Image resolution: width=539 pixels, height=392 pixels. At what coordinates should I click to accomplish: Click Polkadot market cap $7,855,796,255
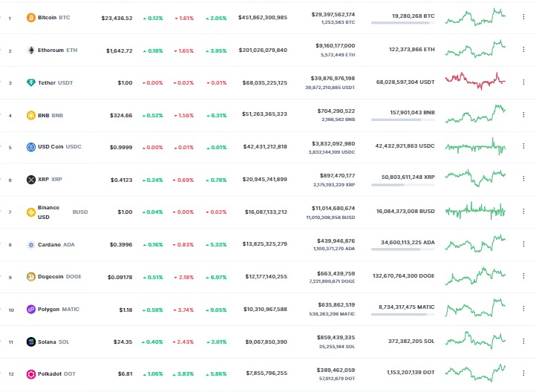pyautogui.click(x=267, y=373)
